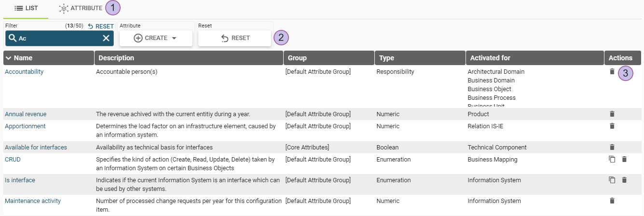Switch to the List tab
This screenshot has height=216, width=644.
(x=26, y=8)
